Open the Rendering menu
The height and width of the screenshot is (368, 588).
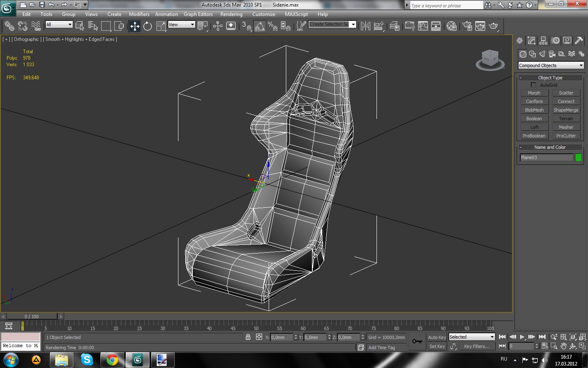(x=231, y=14)
